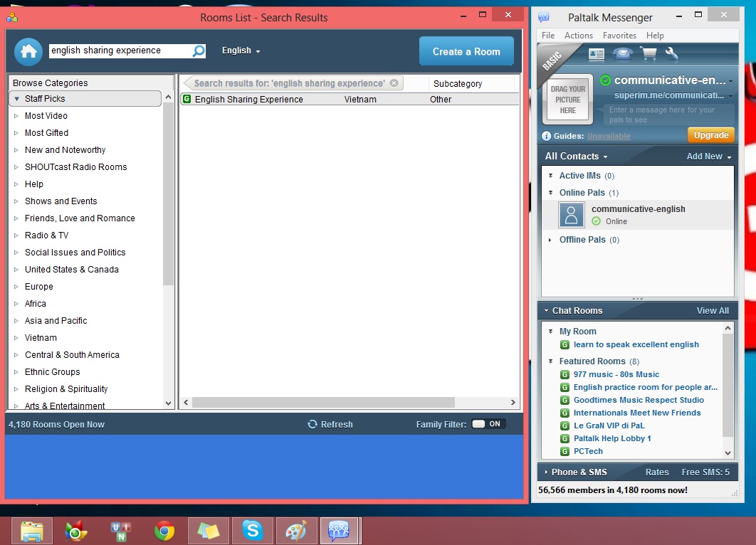Click the Upgrade button
Viewport: 756px width, 545px height.
click(x=711, y=135)
